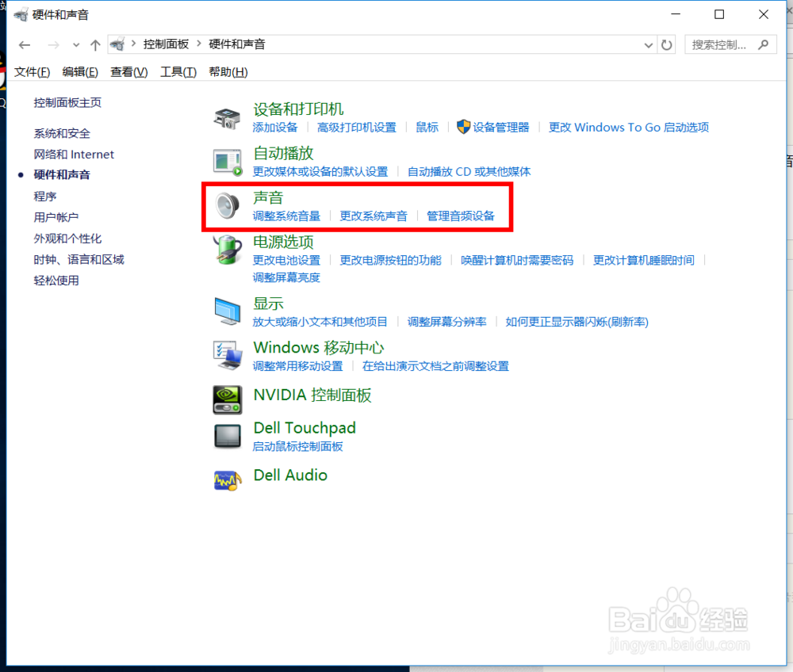Click the address bar control panel icon
The height and width of the screenshot is (672, 793).
pos(117,44)
